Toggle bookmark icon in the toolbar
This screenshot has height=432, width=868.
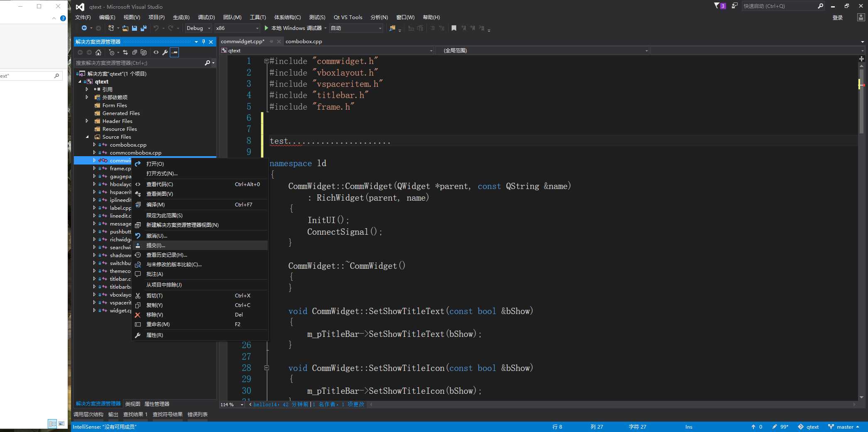454,28
